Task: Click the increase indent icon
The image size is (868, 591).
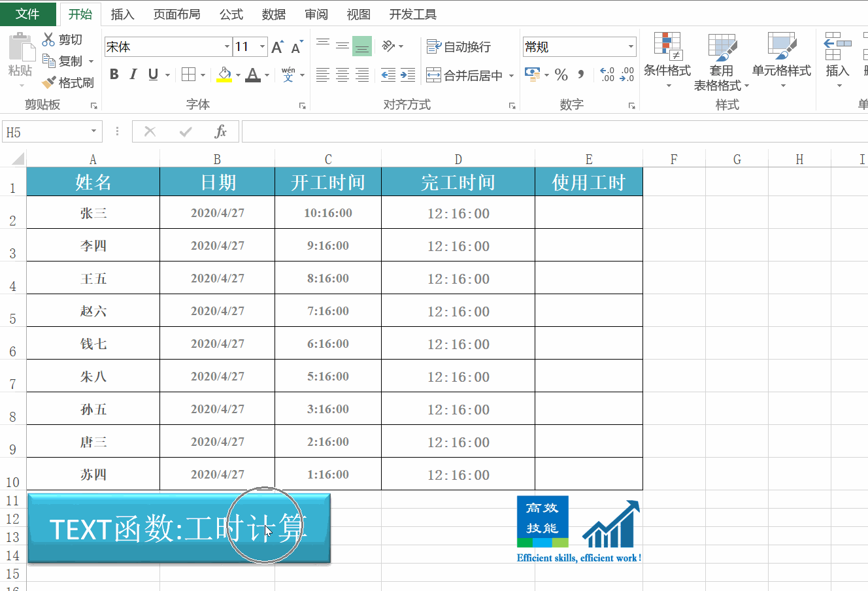Action: point(408,75)
